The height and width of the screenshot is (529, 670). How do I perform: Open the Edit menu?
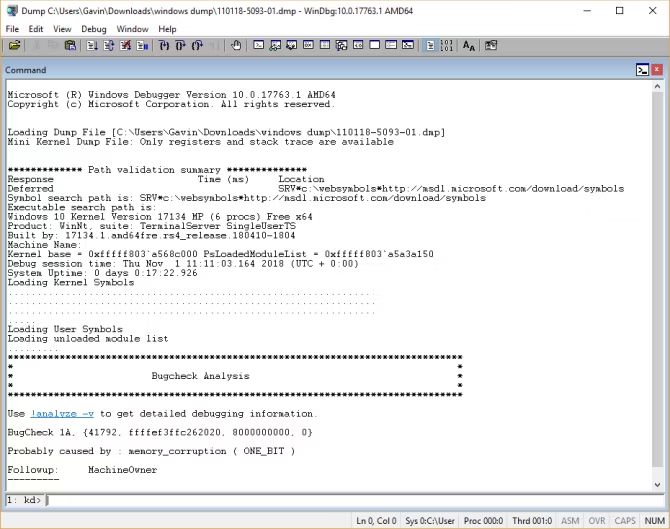36,29
